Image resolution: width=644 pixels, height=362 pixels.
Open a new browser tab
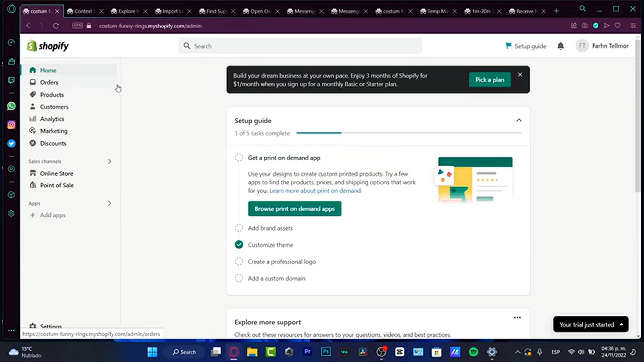pos(556,11)
